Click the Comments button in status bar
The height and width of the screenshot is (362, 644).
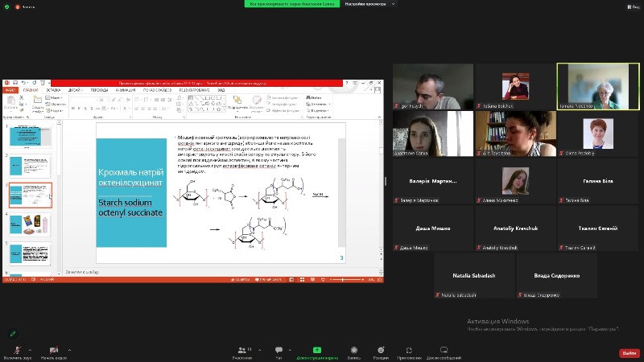[x=268, y=279]
